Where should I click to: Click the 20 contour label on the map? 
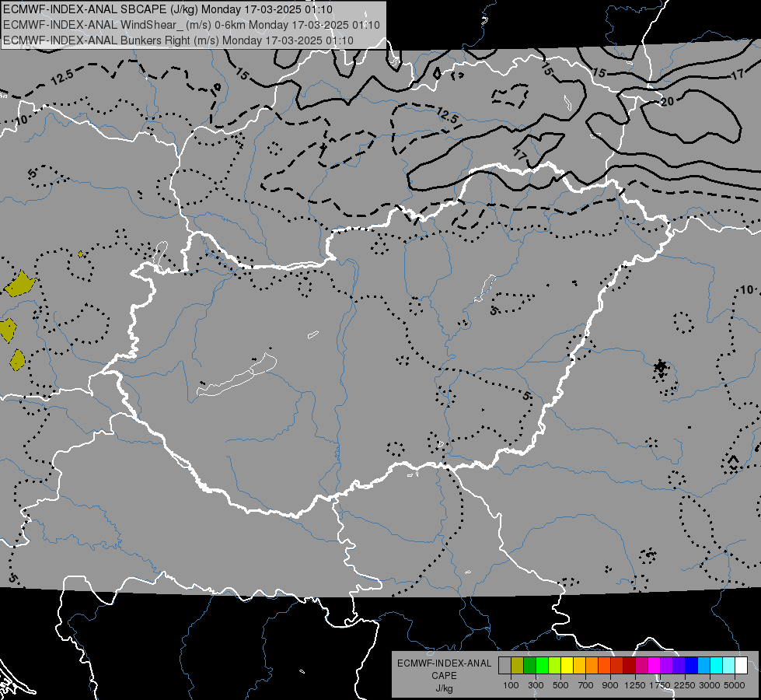[667, 101]
